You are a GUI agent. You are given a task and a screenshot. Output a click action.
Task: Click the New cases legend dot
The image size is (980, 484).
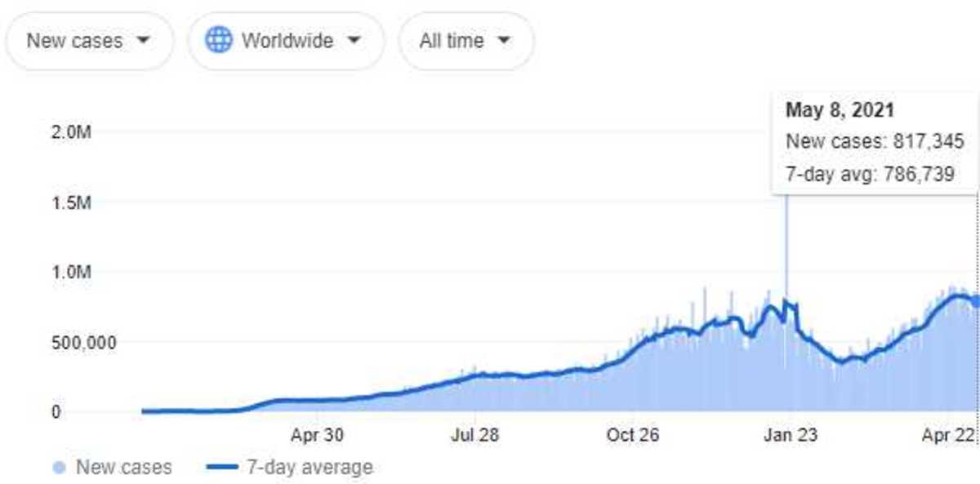click(59, 468)
